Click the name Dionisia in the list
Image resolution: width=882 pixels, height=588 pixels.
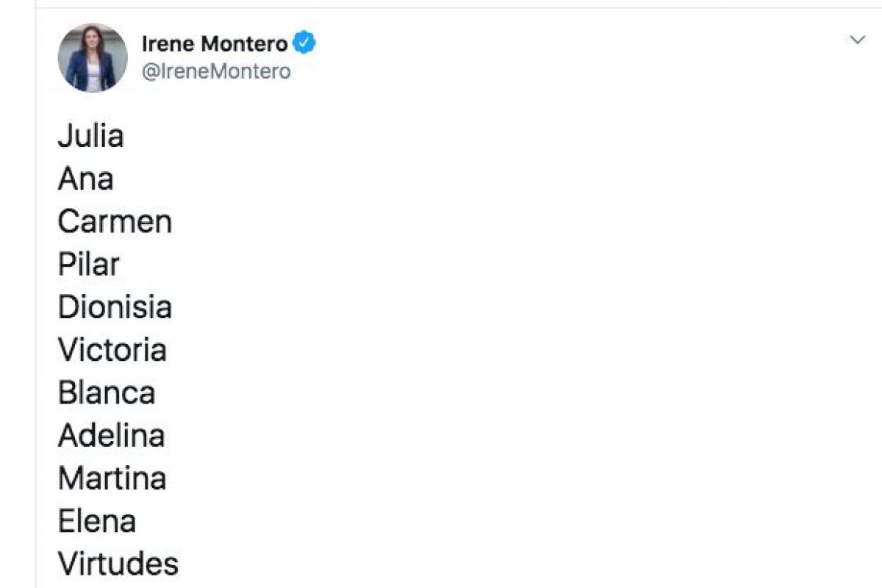tap(115, 307)
